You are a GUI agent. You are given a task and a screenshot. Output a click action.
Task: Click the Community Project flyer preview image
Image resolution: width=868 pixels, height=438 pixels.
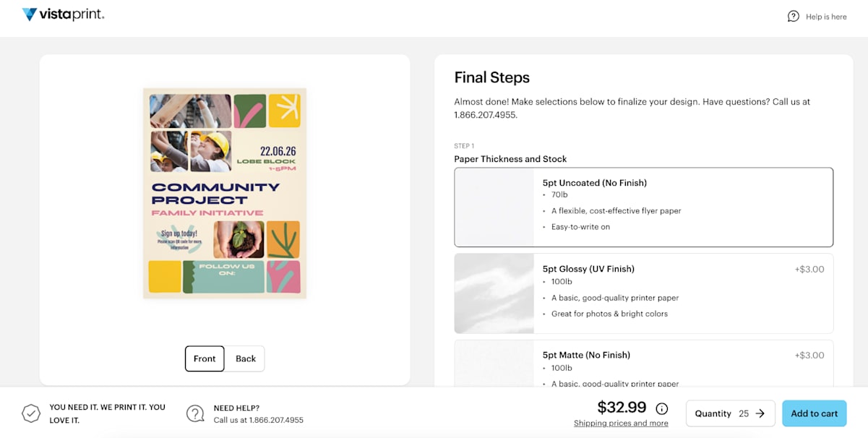tap(225, 193)
